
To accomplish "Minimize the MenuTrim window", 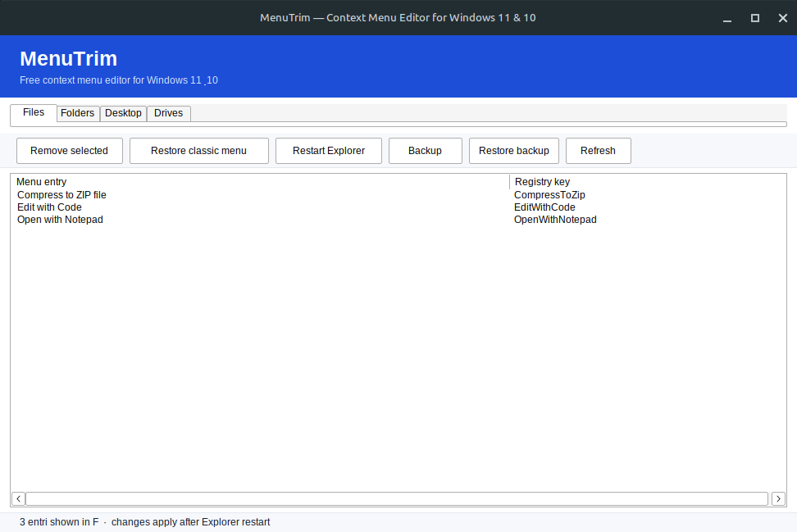I will tap(727, 18).
